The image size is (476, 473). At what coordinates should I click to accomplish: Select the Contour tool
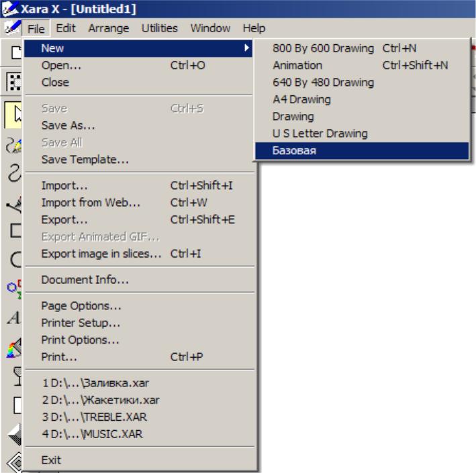[x=15, y=463]
